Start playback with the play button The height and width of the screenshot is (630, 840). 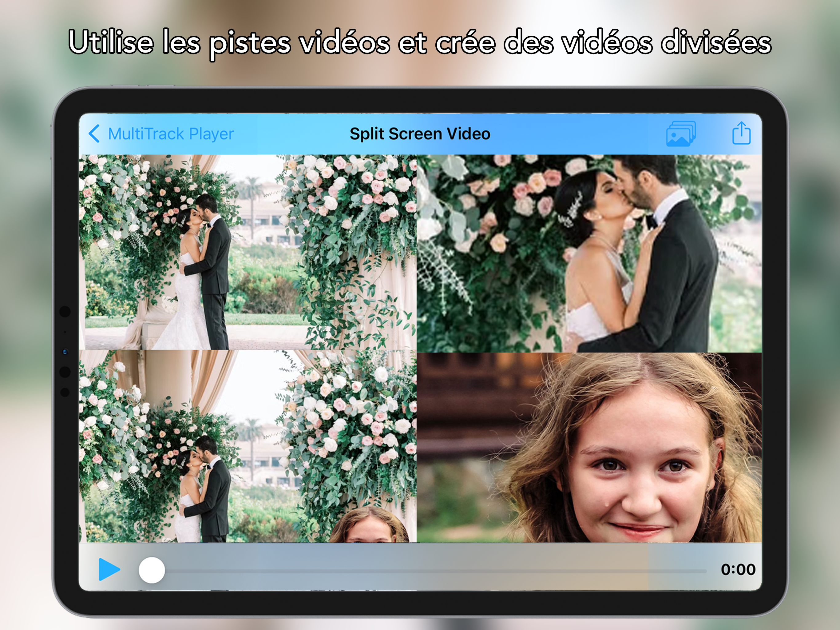coord(109,570)
